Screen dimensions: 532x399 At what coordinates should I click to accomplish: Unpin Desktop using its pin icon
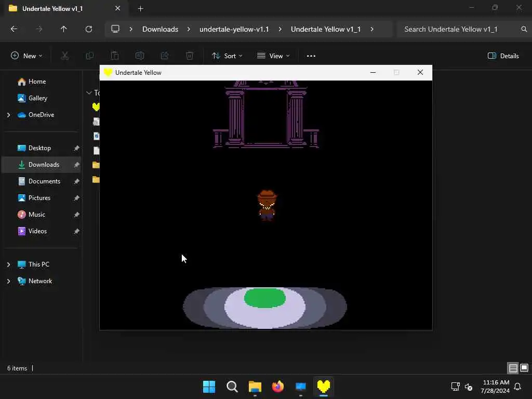[x=76, y=148]
